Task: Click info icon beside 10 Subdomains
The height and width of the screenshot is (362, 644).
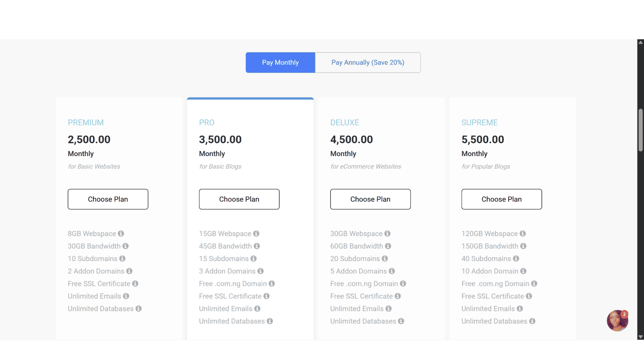Action: [122, 259]
